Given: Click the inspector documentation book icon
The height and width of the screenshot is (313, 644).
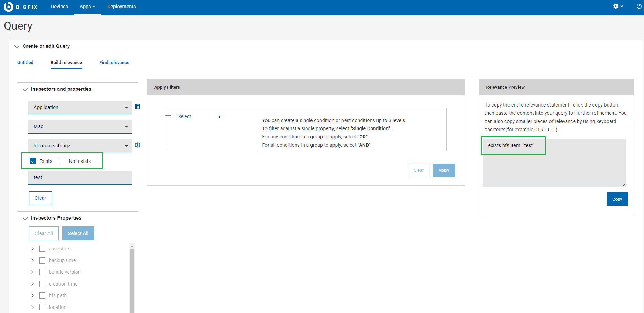Looking at the screenshot, I should [138, 107].
